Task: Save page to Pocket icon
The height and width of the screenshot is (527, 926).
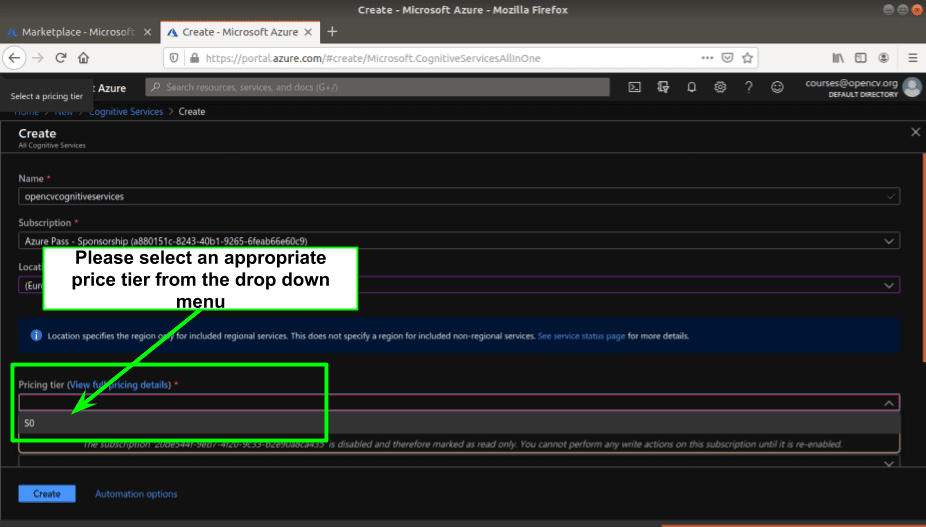Action: coord(728,58)
